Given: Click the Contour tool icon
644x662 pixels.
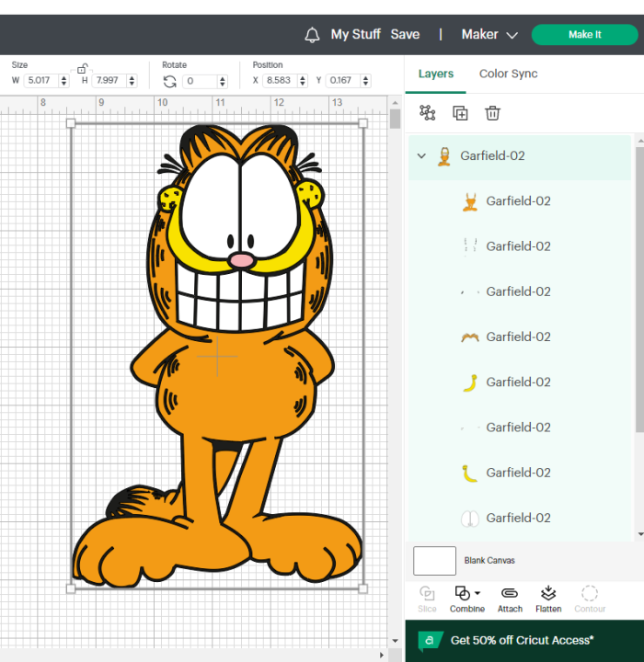Looking at the screenshot, I should tap(590, 593).
